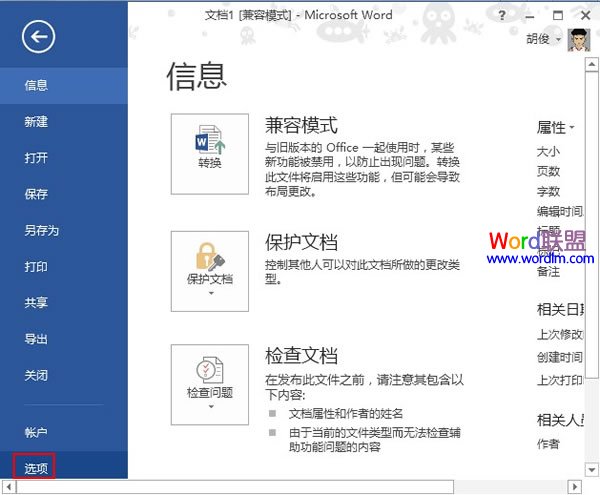Click the 兼容模式 heading text
Viewport: 600px width, 495px height.
coord(302,125)
